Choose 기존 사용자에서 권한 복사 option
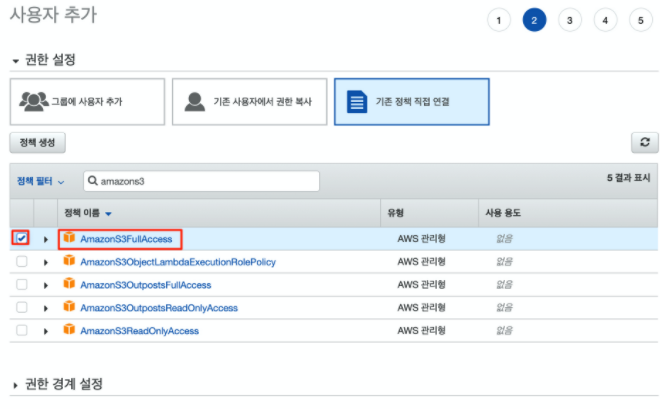This screenshot has width=660, height=409. click(250, 102)
